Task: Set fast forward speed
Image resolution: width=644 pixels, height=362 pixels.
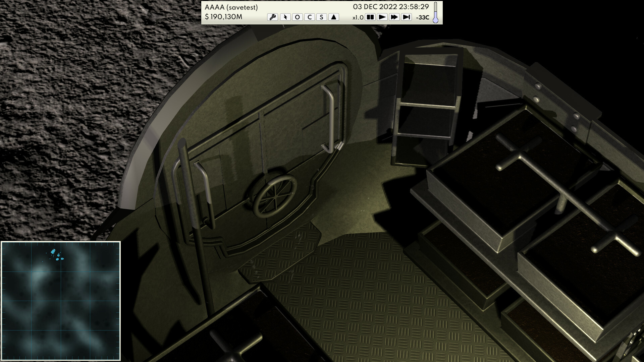Action: (394, 17)
